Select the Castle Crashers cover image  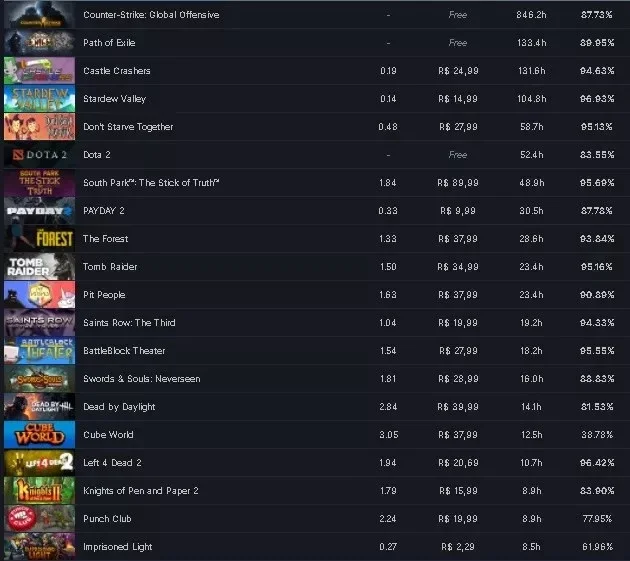coord(39,71)
